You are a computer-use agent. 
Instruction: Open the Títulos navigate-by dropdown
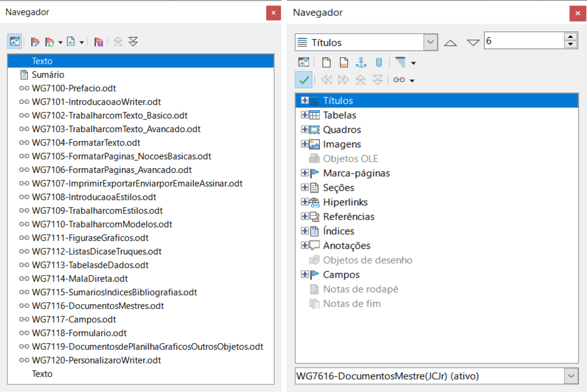point(430,42)
